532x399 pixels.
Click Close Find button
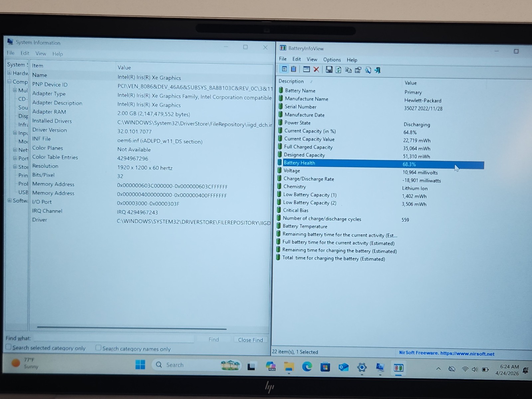[250, 340]
